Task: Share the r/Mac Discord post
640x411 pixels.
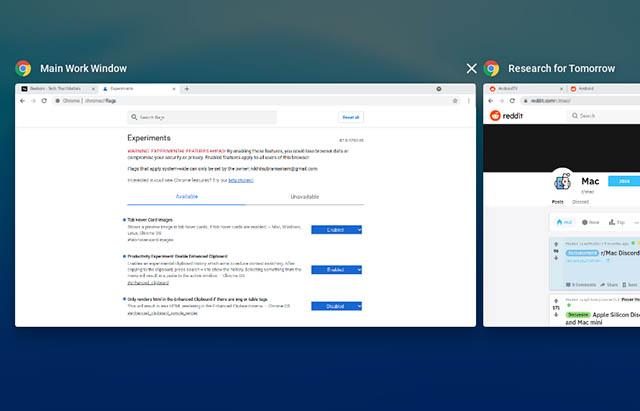Action: pyautogui.click(x=609, y=285)
